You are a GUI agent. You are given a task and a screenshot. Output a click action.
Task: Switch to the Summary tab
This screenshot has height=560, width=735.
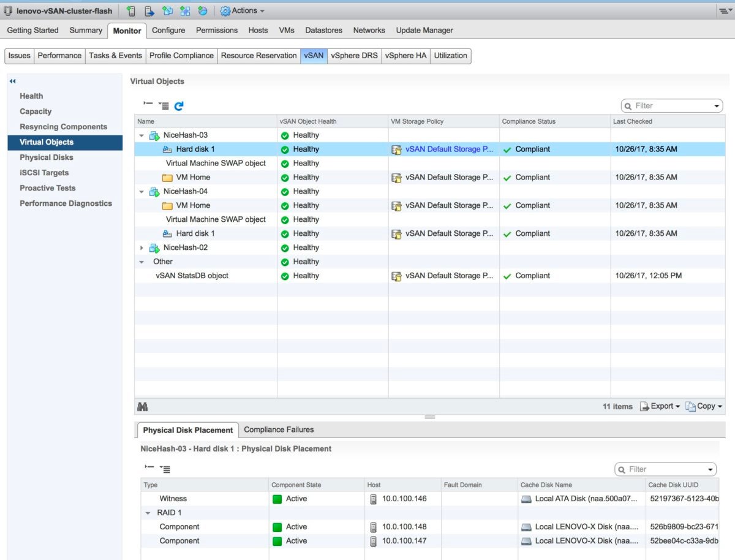pyautogui.click(x=86, y=30)
